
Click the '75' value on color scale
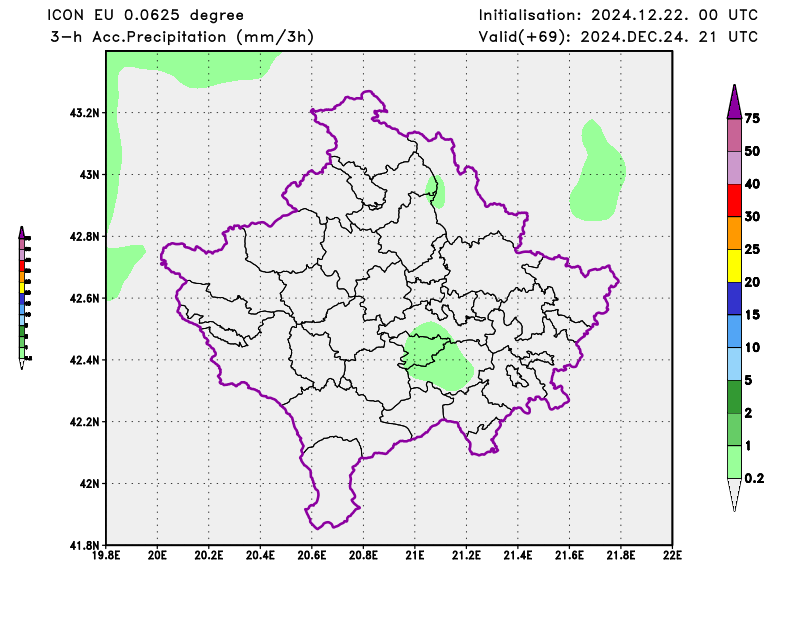click(753, 118)
